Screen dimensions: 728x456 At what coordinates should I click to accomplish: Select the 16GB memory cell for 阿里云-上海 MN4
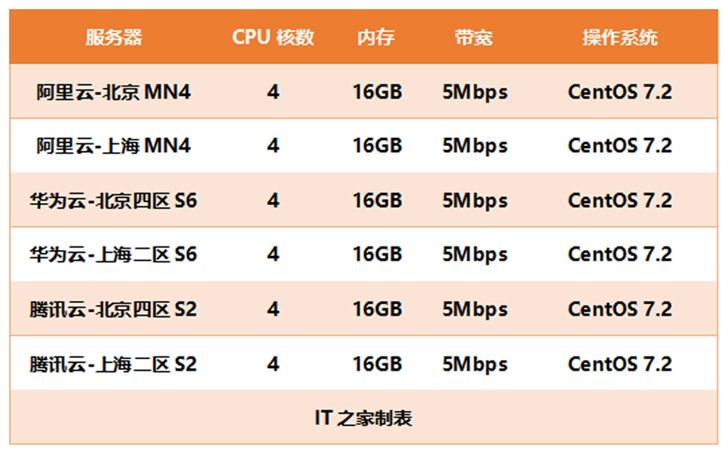(377, 146)
